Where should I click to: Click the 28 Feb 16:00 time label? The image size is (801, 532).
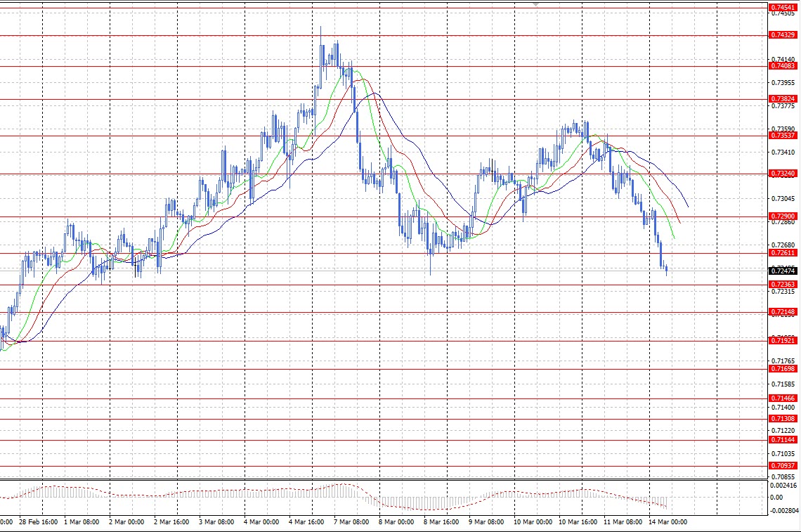[39, 522]
